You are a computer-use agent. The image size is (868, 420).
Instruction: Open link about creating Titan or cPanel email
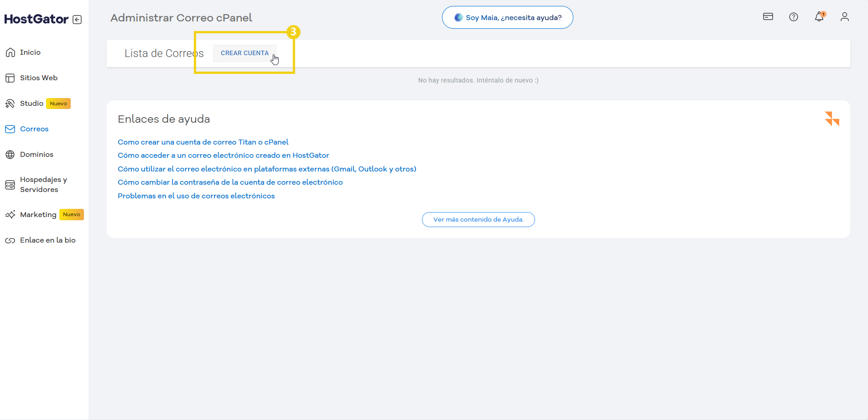point(203,142)
